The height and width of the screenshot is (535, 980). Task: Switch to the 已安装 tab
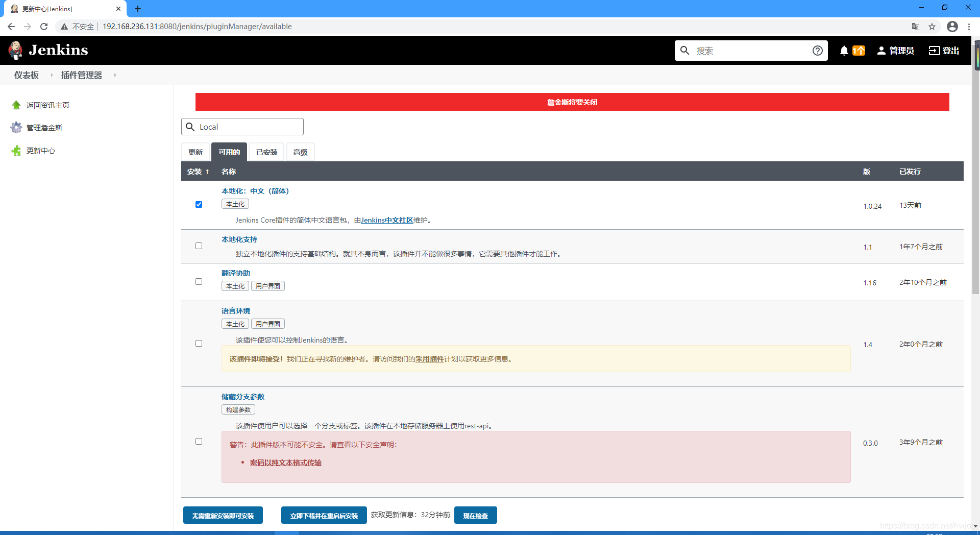[266, 152]
